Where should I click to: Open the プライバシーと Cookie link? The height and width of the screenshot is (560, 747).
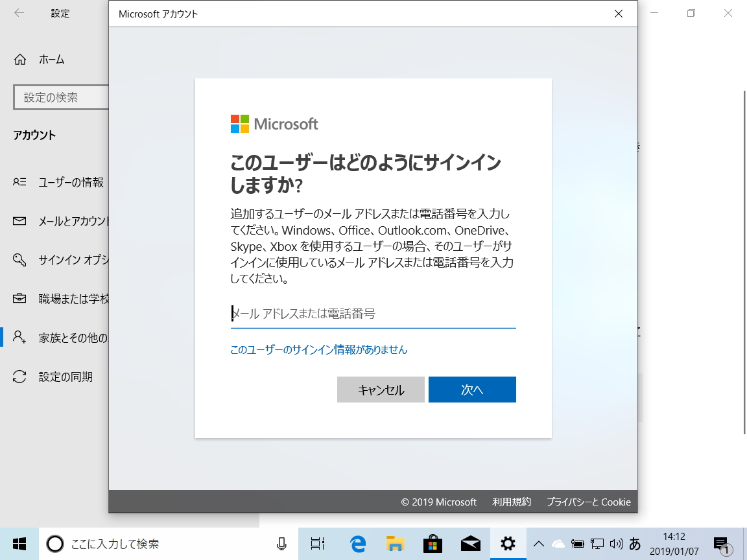pos(588,502)
